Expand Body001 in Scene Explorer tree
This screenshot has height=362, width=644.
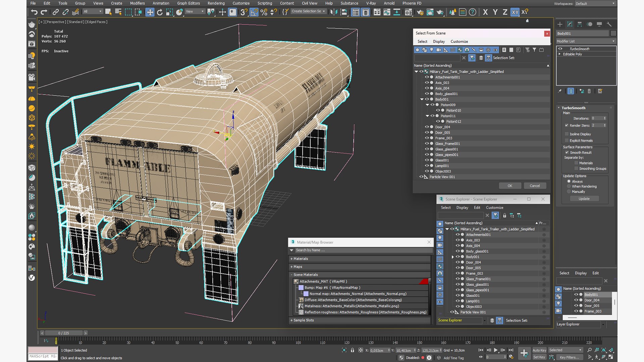click(452, 257)
